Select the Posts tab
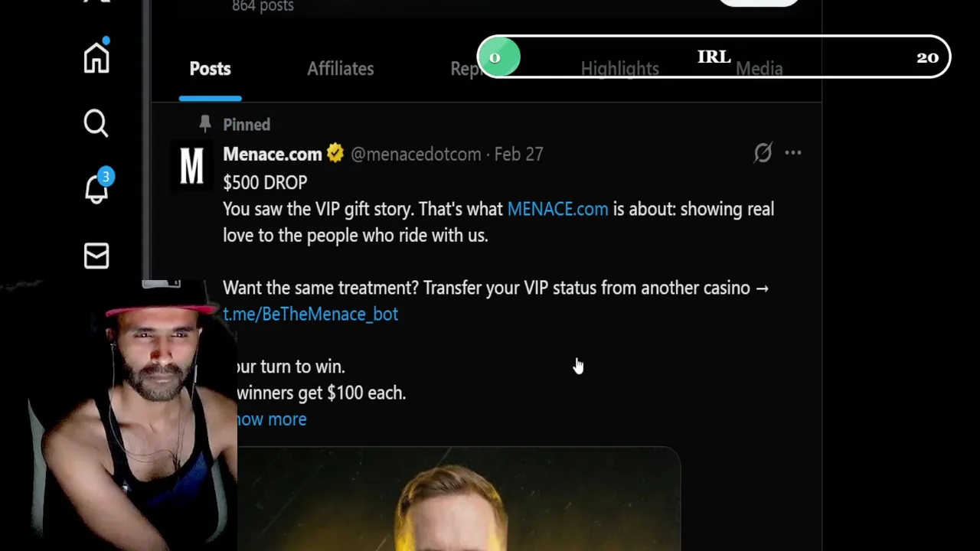This screenshot has width=980, height=551. pyautogui.click(x=210, y=69)
